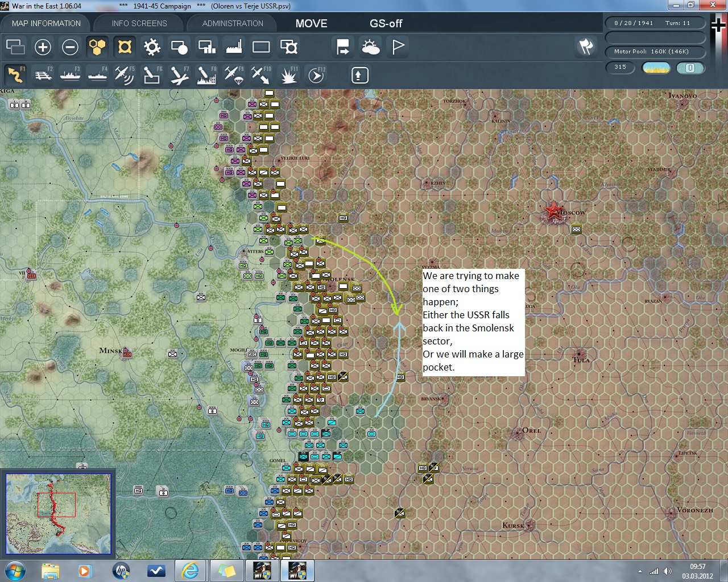This screenshot has width=728, height=582.
Task: Click the up-arrow button after F12
Action: pyautogui.click(x=359, y=75)
